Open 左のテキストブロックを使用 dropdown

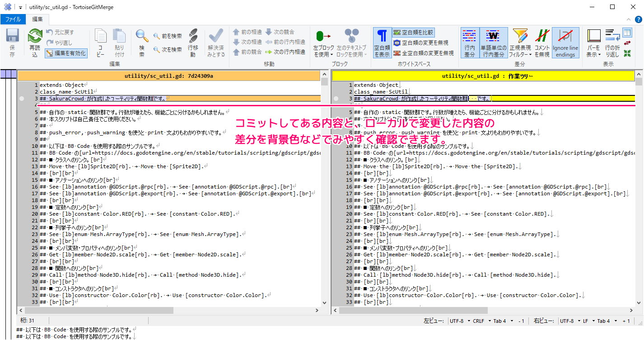tap(351, 43)
